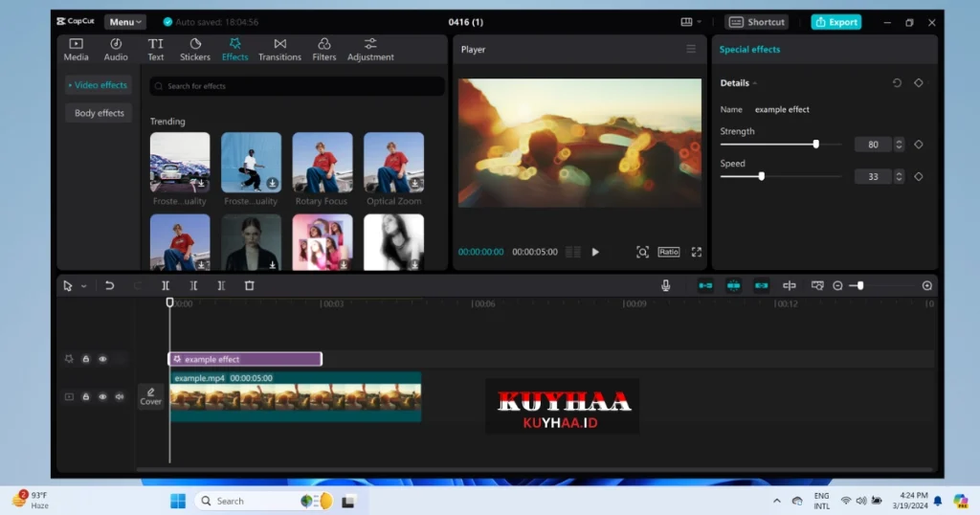The height and width of the screenshot is (515, 980).
Task: Select the split clip tool icon
Action: (166, 285)
